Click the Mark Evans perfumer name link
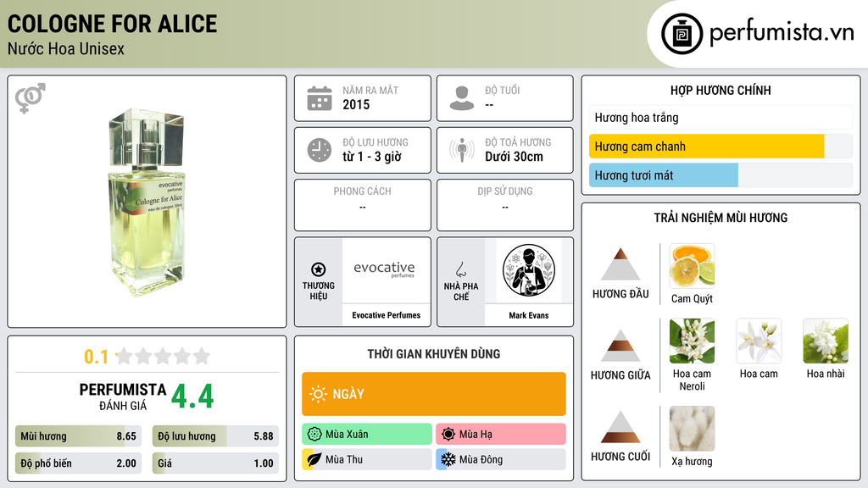 tap(529, 315)
